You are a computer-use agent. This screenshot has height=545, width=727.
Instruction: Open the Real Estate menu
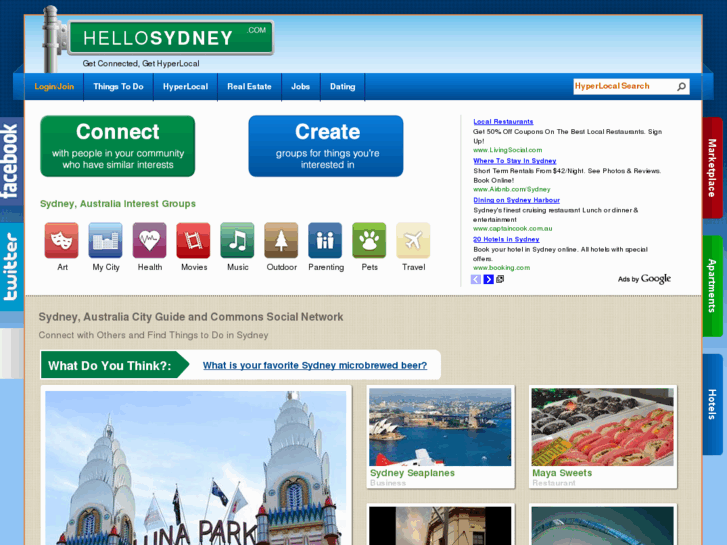pyautogui.click(x=249, y=87)
